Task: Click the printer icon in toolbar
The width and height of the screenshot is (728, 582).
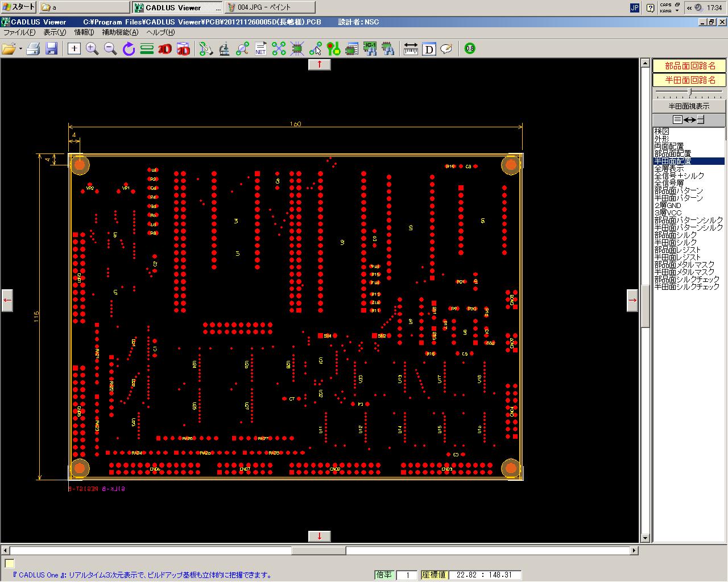Action: coord(33,49)
